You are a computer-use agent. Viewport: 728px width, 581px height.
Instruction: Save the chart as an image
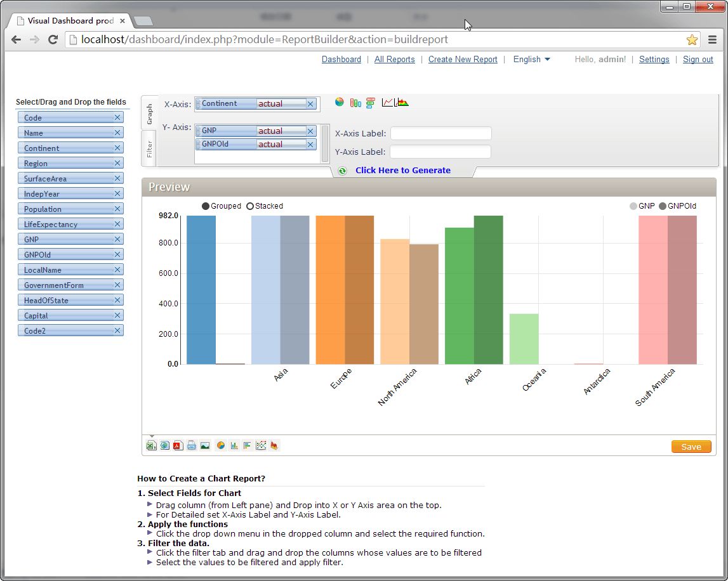(x=204, y=445)
